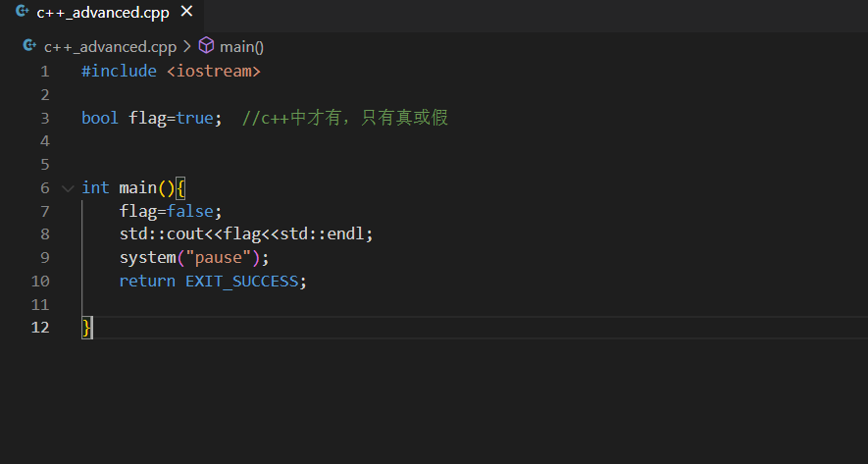Click line number 1 in the gutter
Image resolution: width=868 pixels, height=464 pixels.
point(44,72)
